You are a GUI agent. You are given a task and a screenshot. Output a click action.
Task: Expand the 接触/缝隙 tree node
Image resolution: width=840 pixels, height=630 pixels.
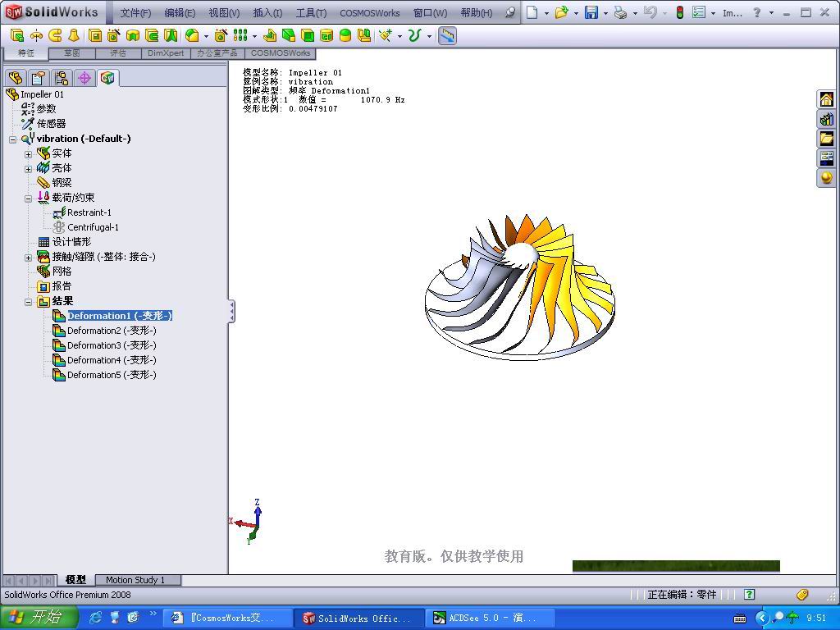coord(28,258)
